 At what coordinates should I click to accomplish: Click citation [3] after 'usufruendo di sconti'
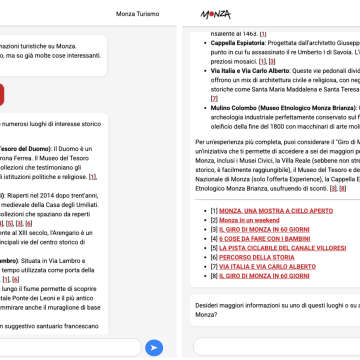[x=333, y=189]
